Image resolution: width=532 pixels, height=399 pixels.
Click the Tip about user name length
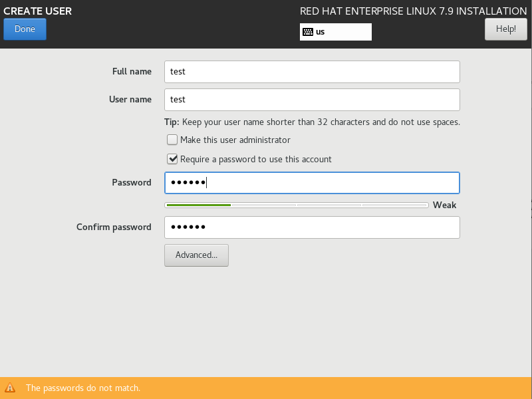[312, 122]
